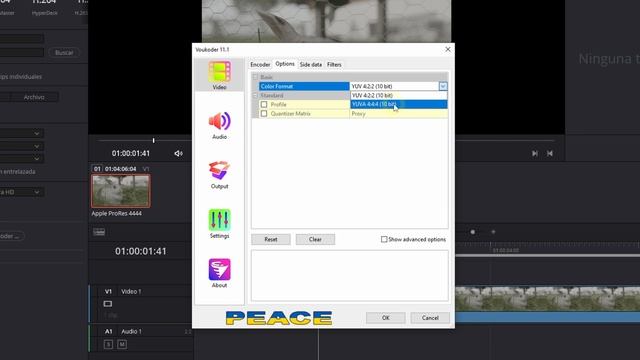Collapse the Basic group
The height and width of the screenshot is (360, 640).
(256, 77)
